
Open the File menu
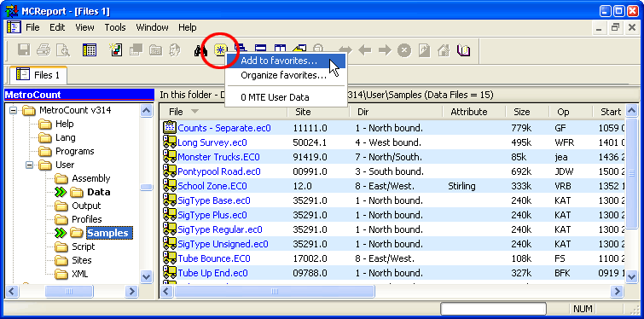(x=32, y=27)
